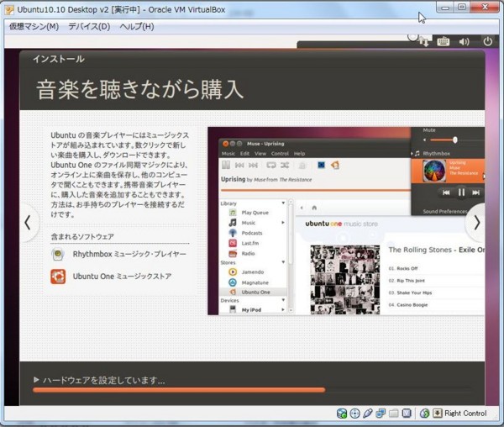Click the VirtualBox shared folders status icon
The image size is (504, 427).
pyautogui.click(x=394, y=414)
